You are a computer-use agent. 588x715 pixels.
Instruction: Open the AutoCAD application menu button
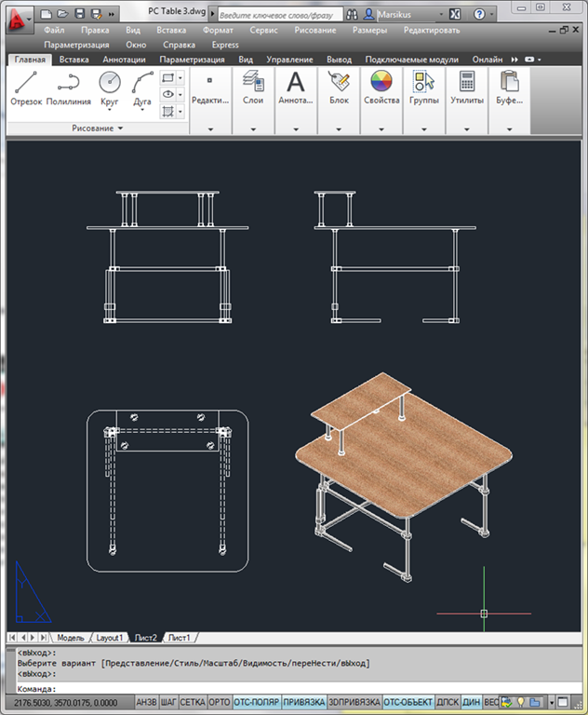(x=20, y=20)
